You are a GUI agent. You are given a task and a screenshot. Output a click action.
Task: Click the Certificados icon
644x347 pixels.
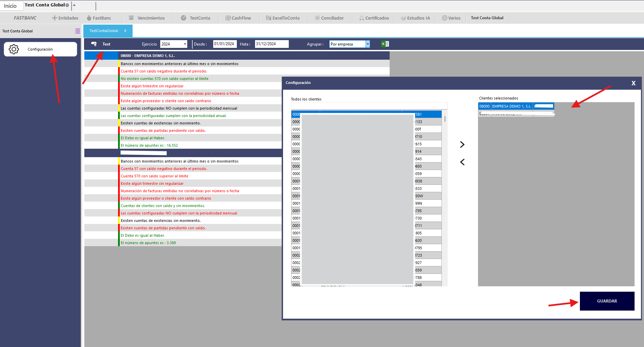pos(362,18)
